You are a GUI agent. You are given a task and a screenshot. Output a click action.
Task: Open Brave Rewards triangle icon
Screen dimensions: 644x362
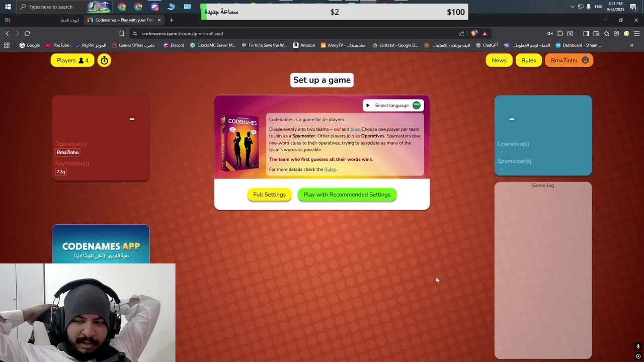tap(485, 34)
